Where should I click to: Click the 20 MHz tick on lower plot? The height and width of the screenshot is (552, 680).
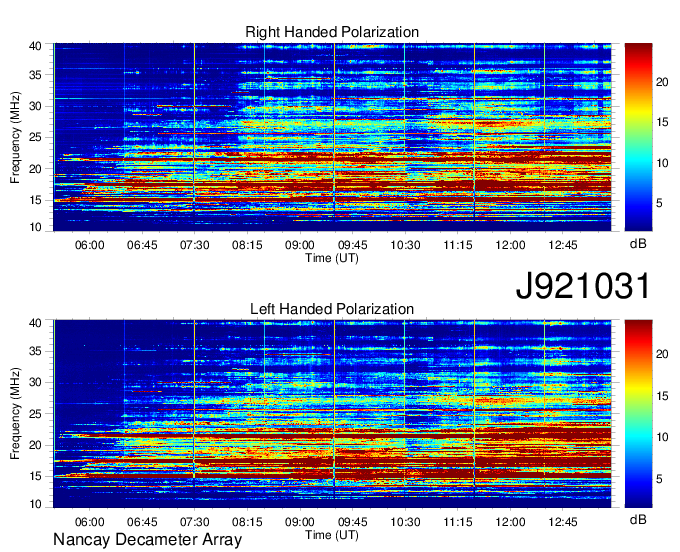35,445
